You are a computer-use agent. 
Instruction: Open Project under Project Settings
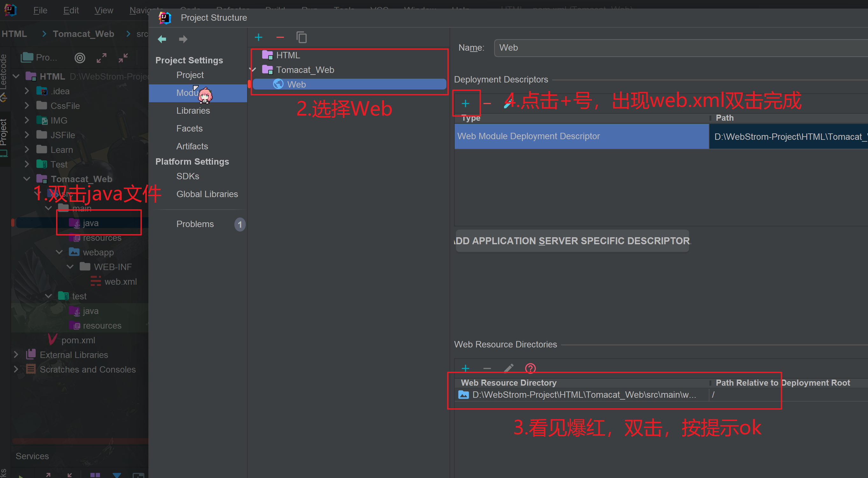point(190,75)
